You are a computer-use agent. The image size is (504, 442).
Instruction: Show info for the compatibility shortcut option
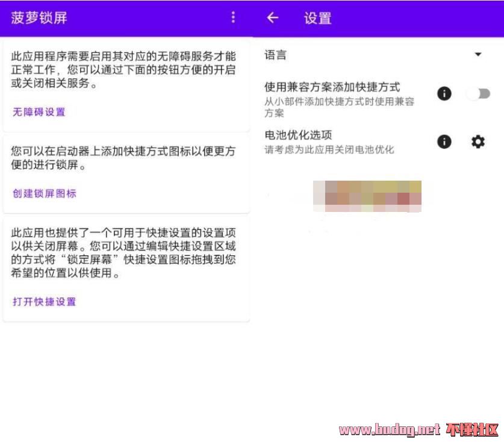click(444, 93)
